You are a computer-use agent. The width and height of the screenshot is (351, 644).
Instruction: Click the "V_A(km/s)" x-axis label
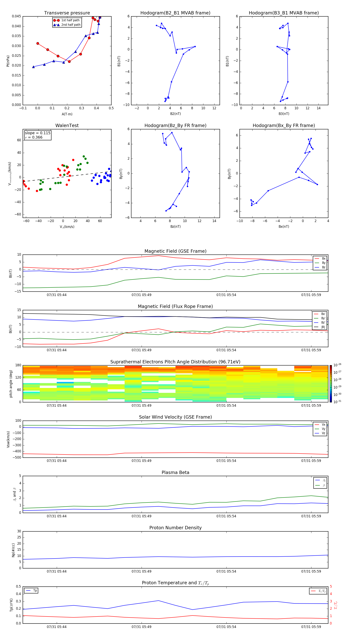click(67, 227)
